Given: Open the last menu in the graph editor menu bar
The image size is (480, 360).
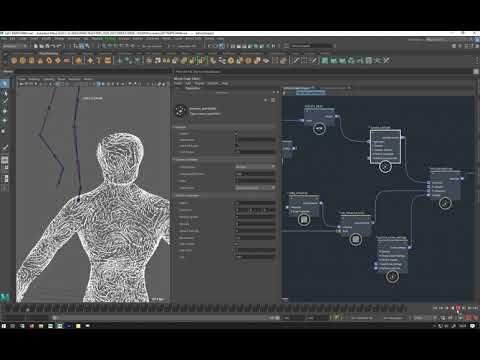Looking at the screenshot, I should click(x=225, y=83).
